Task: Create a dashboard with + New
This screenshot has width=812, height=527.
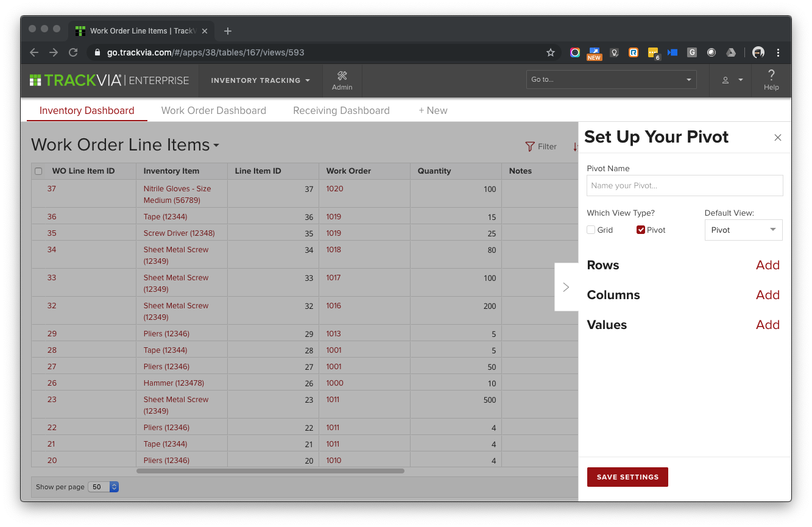Action: (x=432, y=110)
